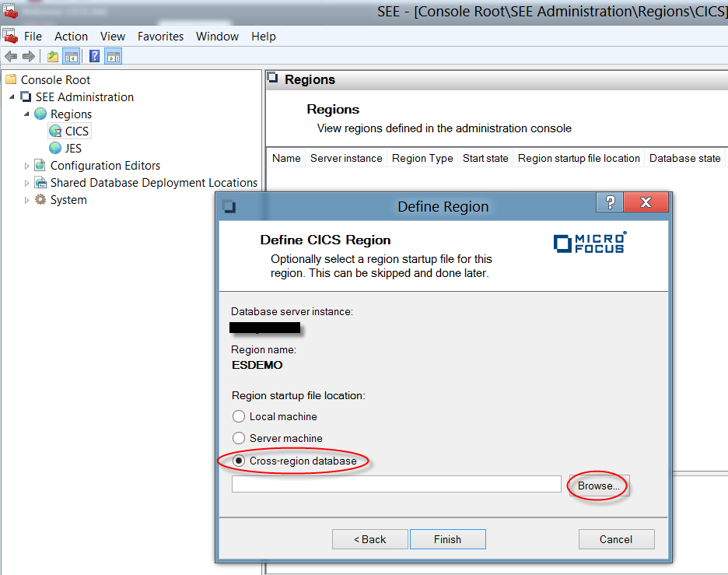Click the Forward arrow toolbar icon
Screen dimensions: 728x575
point(29,57)
